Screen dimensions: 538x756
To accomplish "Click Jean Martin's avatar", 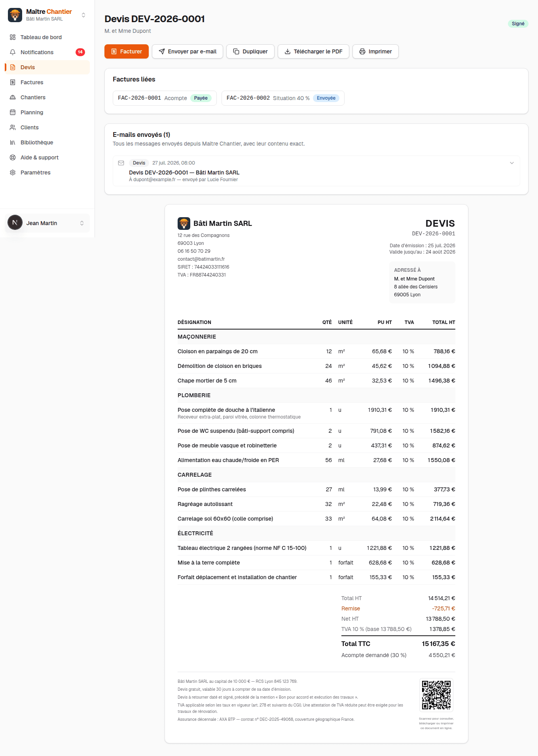I will 15,223.
